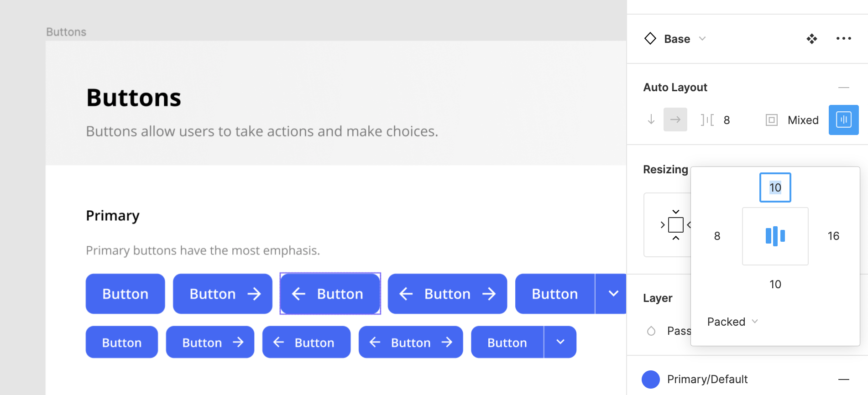The height and width of the screenshot is (395, 868).
Task: Remove Auto Layout with the minus icon
Action: [843, 87]
